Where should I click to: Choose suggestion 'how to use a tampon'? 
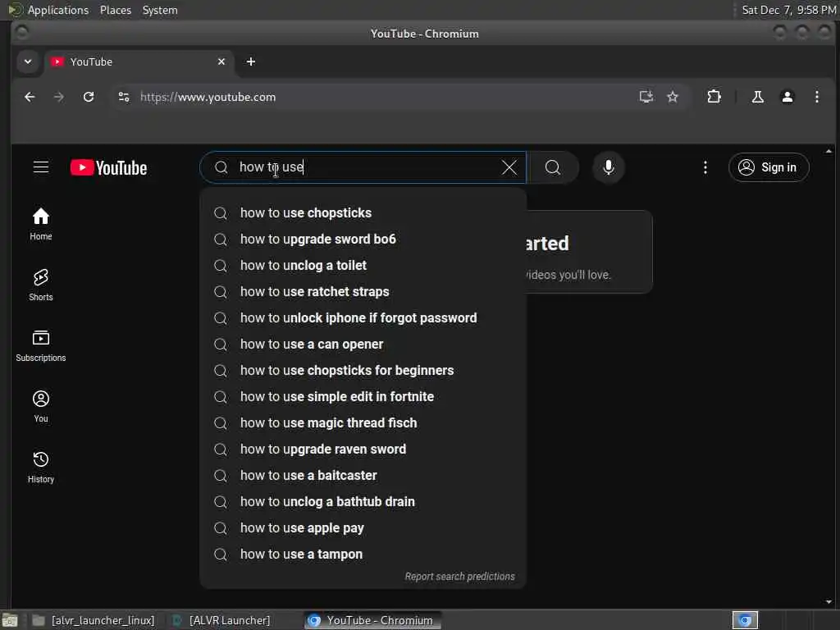[x=363, y=554]
